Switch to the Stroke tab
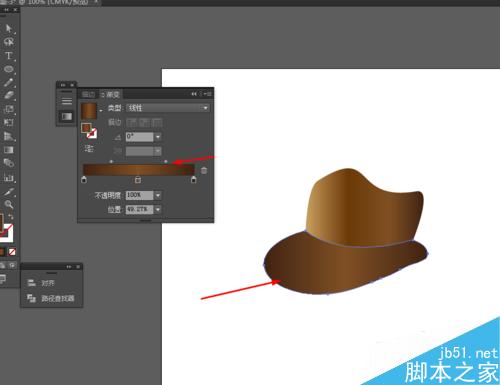 (89, 94)
